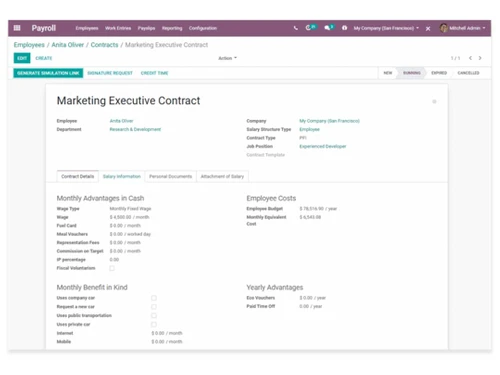The width and height of the screenshot is (500, 375).
Task: Go to Anita Oliver breadcrumb
Action: 68,45
